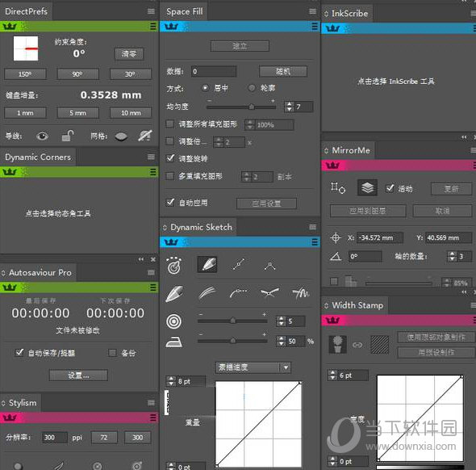Set constrain angle to 30°
Viewport: 476px width, 470px height.
(131, 74)
